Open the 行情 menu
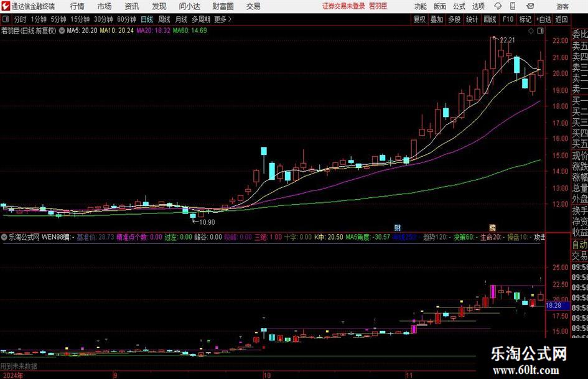 (77, 6)
